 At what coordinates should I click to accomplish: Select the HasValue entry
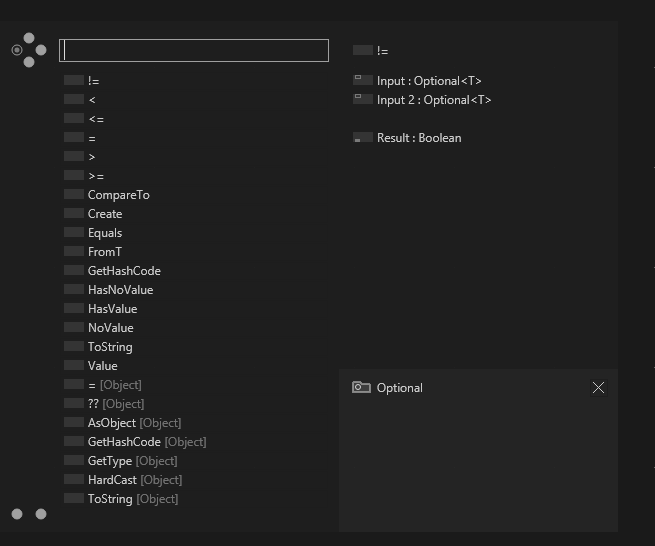[x=112, y=309]
